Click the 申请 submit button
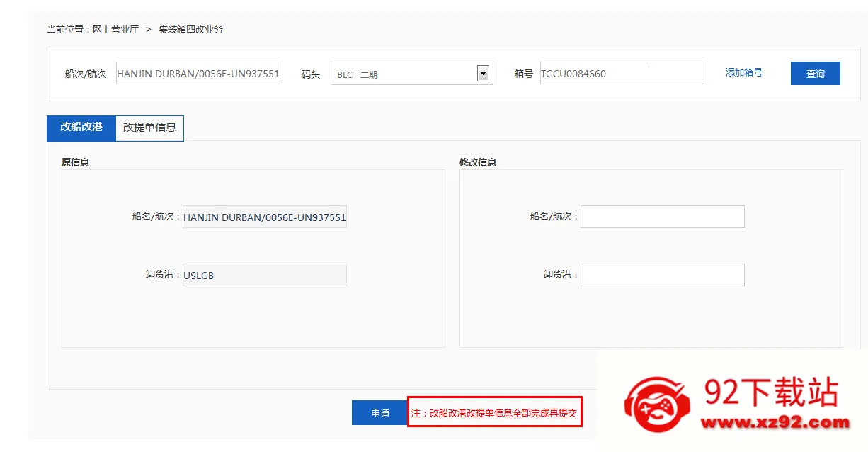This screenshot has width=868, height=452. tap(379, 413)
